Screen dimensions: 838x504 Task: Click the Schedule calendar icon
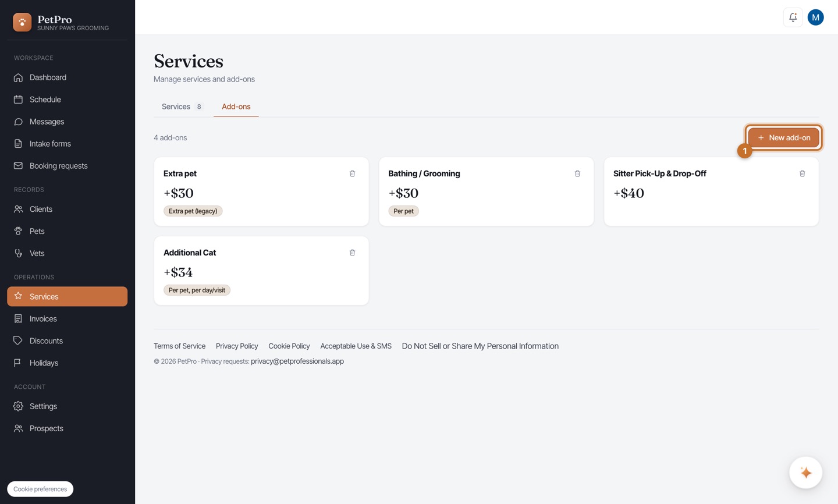[x=19, y=100]
